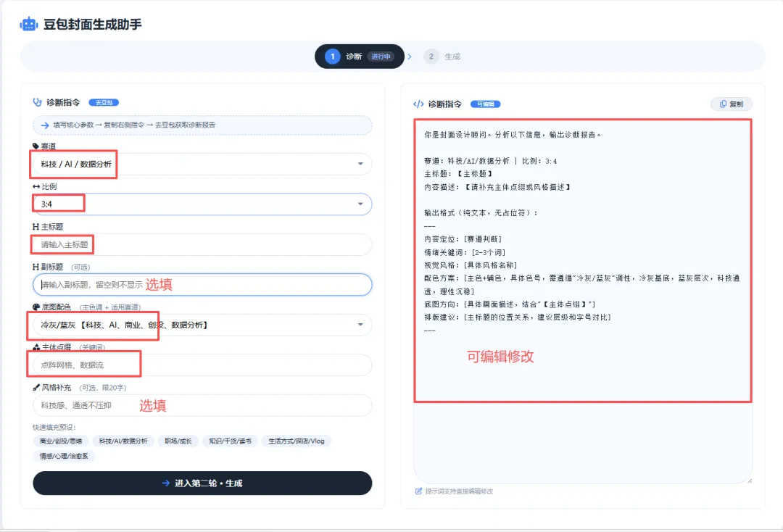This screenshot has width=783, height=532.
Task: Click the 去豆包 badge
Action: tap(104, 102)
